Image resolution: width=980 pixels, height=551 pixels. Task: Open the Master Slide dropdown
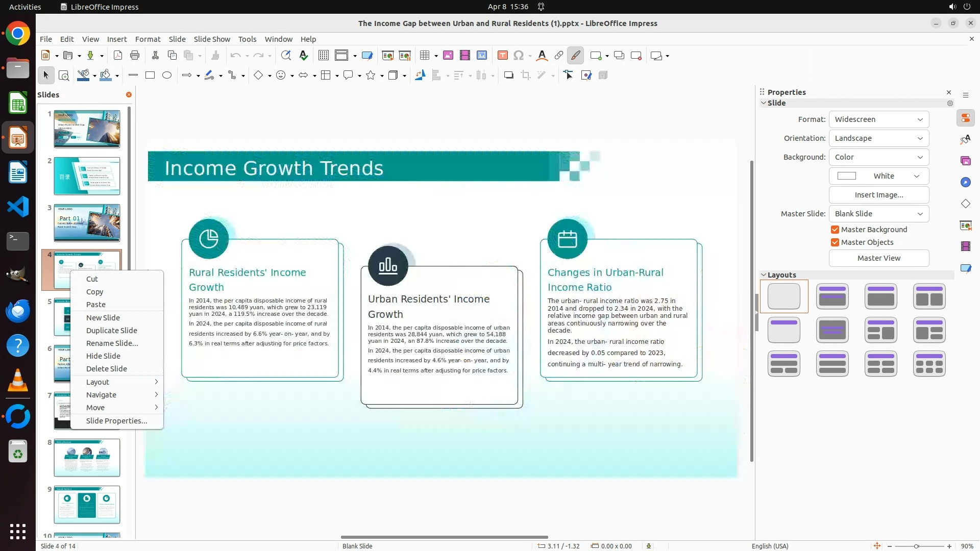pyautogui.click(x=878, y=214)
